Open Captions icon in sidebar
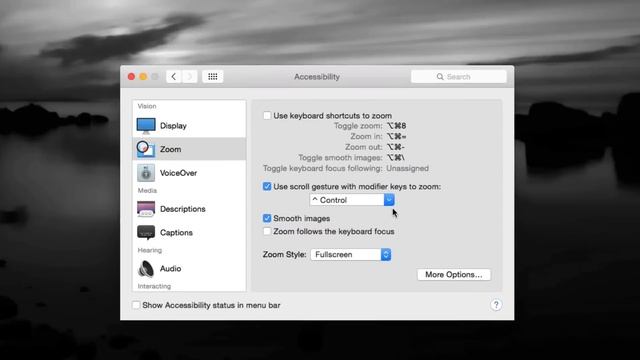 tap(146, 232)
